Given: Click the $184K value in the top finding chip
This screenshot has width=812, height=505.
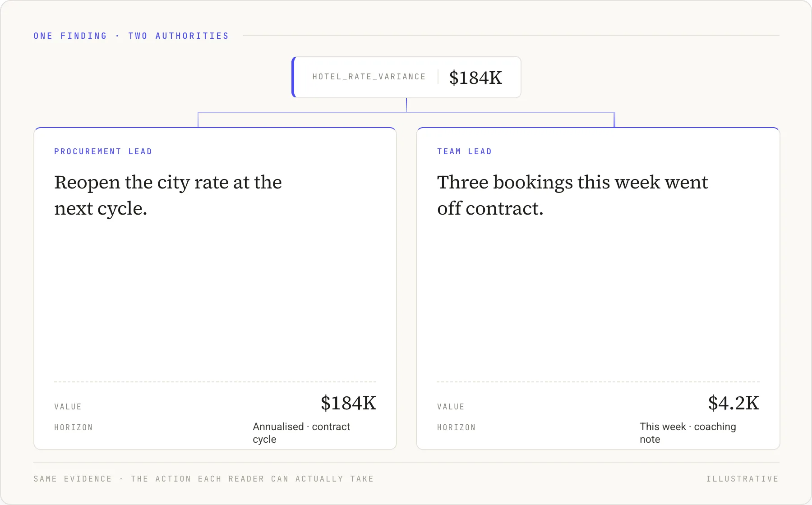Looking at the screenshot, I should pos(475,78).
